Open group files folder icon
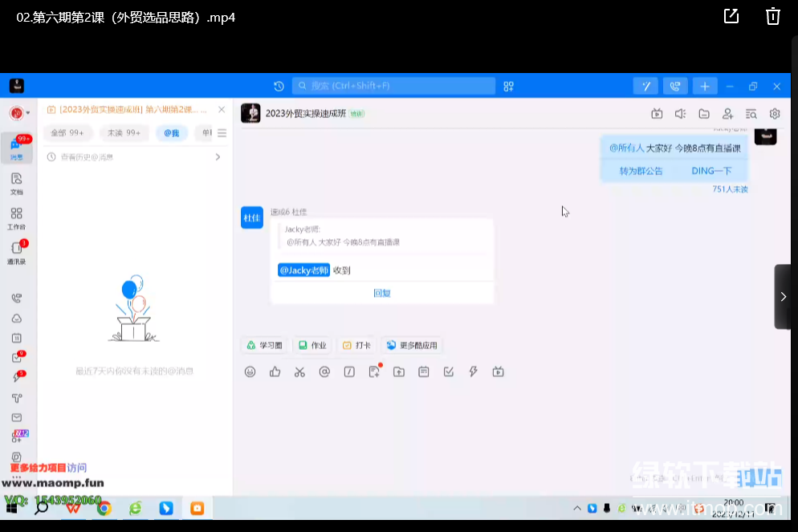 (x=704, y=114)
